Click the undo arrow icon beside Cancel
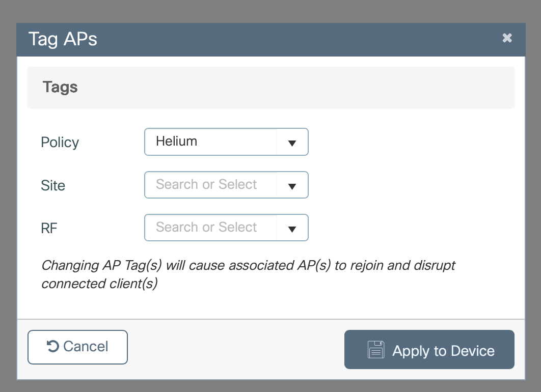 tap(52, 347)
